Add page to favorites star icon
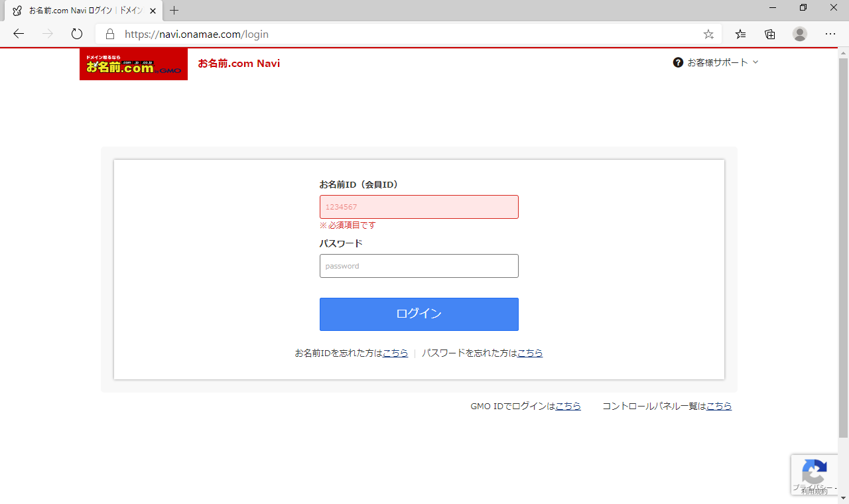Image resolution: width=849 pixels, height=504 pixels. click(x=708, y=34)
